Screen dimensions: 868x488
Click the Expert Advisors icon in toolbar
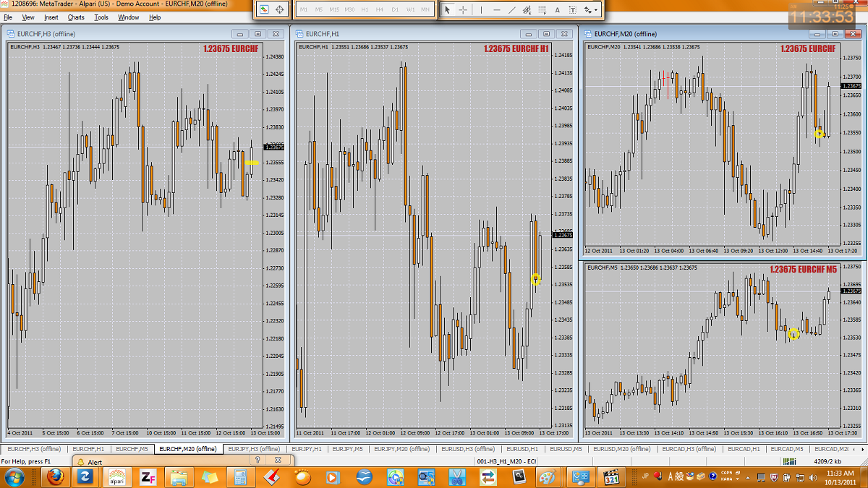(x=265, y=9)
